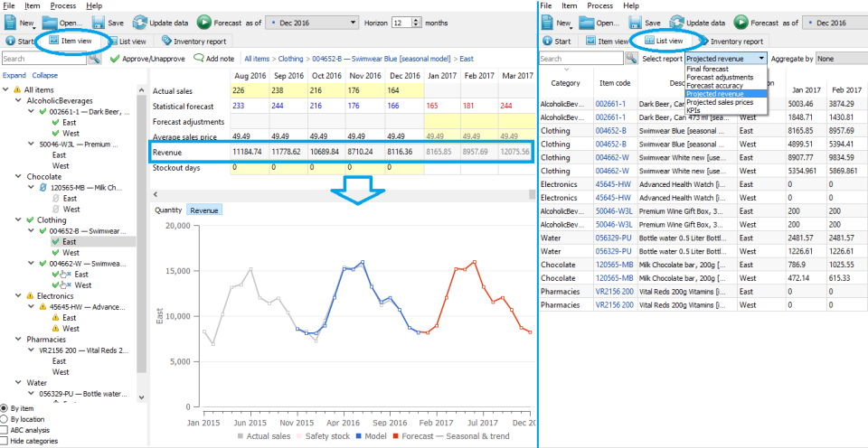Run Forecast with the green play icon
The height and width of the screenshot is (448, 868).
pos(203,23)
